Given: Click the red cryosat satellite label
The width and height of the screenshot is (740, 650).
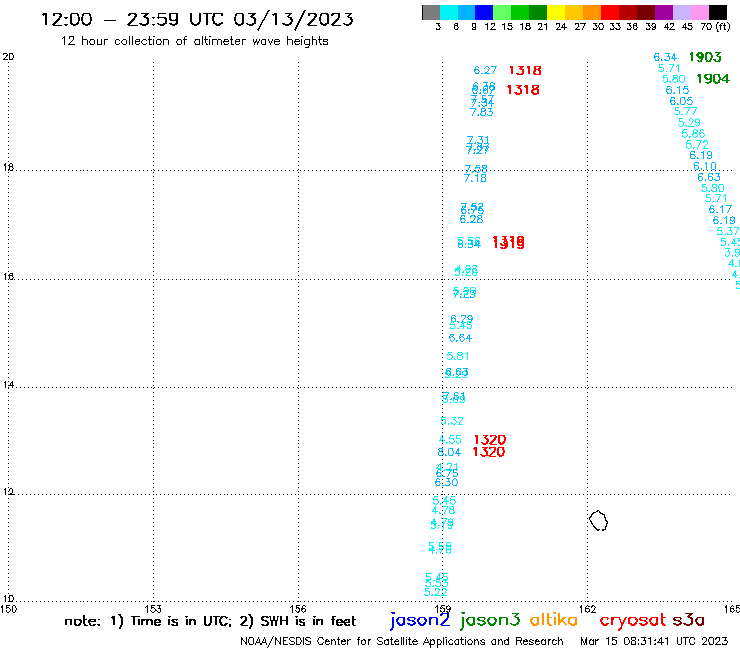Looking at the screenshot, I should 633,620.
